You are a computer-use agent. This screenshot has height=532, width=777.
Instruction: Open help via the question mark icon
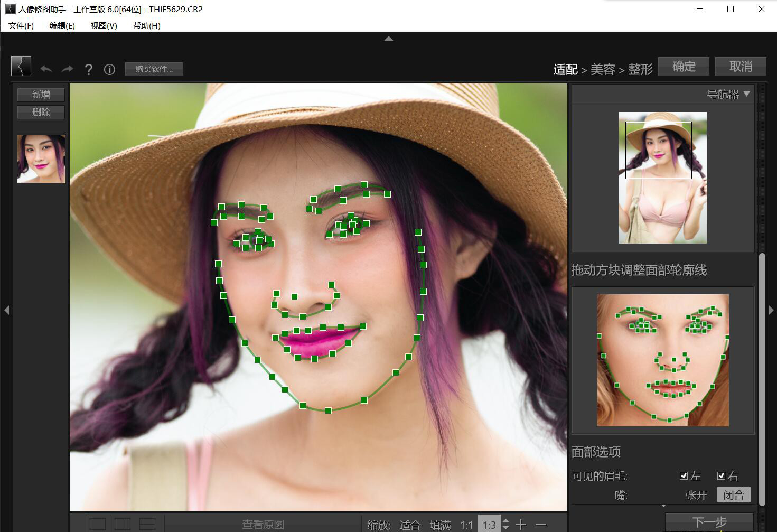coord(89,69)
